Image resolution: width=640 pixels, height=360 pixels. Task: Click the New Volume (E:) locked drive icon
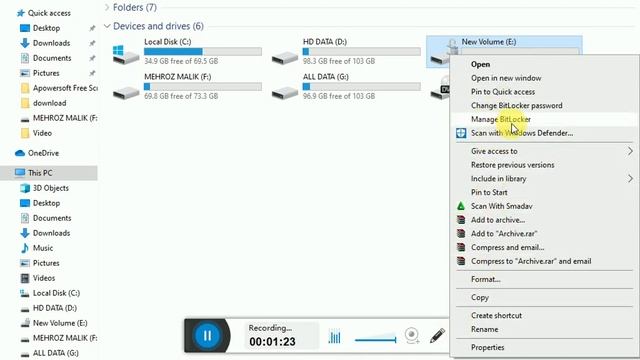pyautogui.click(x=443, y=52)
